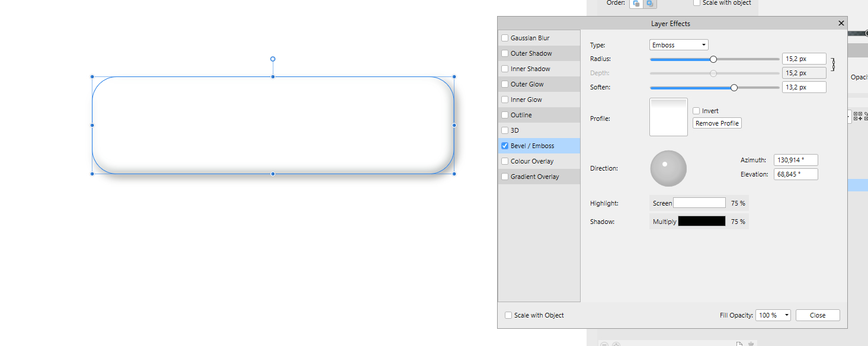Click the rounded rectangle shape on canvas
This screenshot has width=868, height=346.
[x=273, y=125]
